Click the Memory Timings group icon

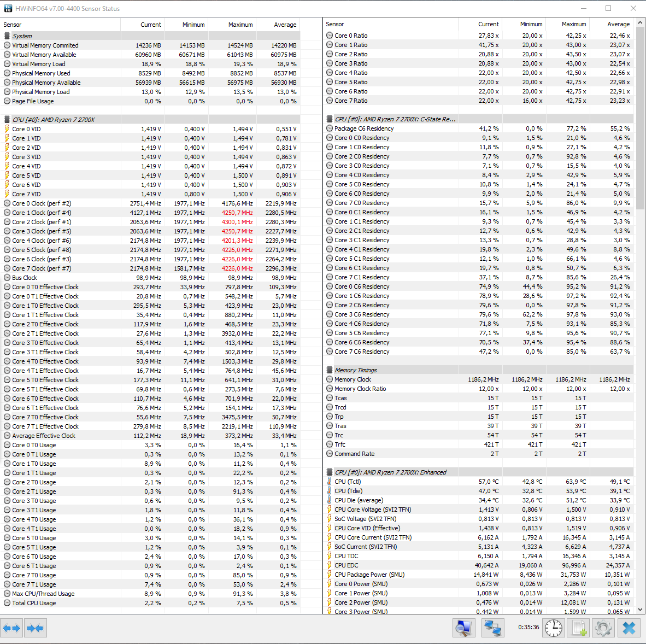coord(330,370)
